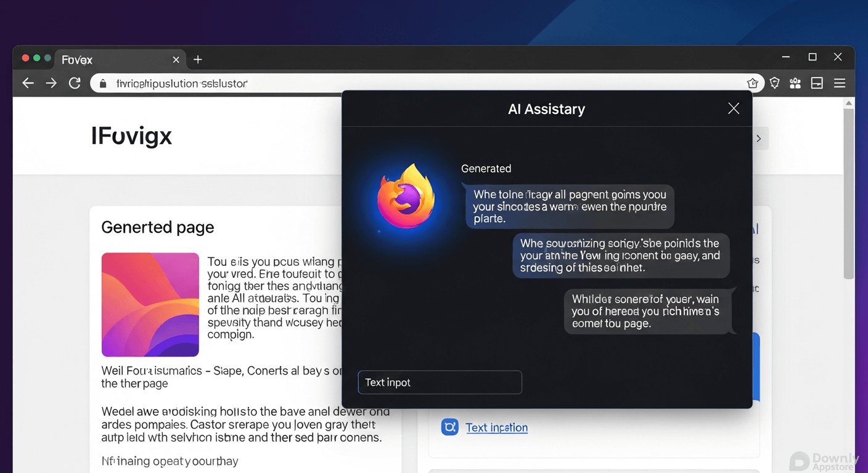Bookmark page with the star icon
This screenshot has width=868, height=473.
(x=752, y=83)
